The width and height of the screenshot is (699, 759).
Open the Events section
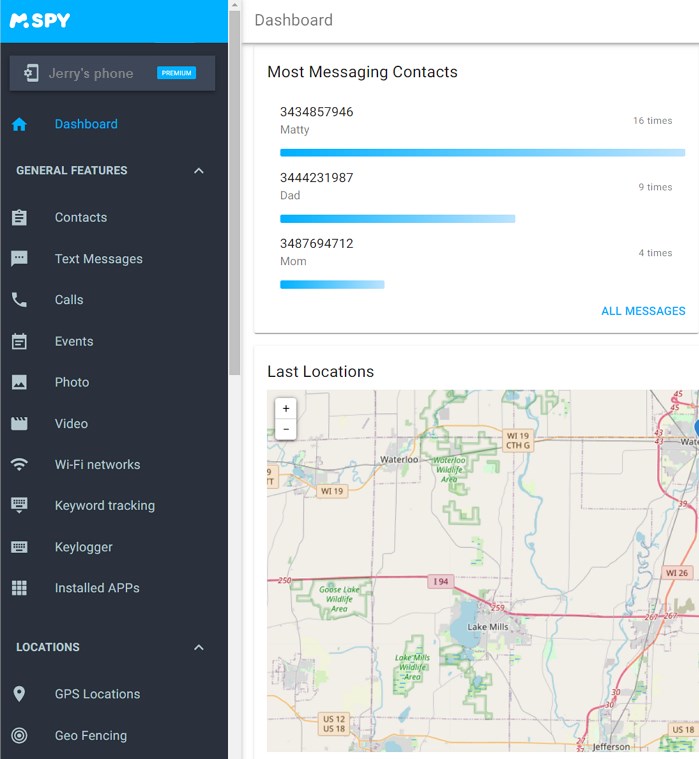(x=74, y=341)
